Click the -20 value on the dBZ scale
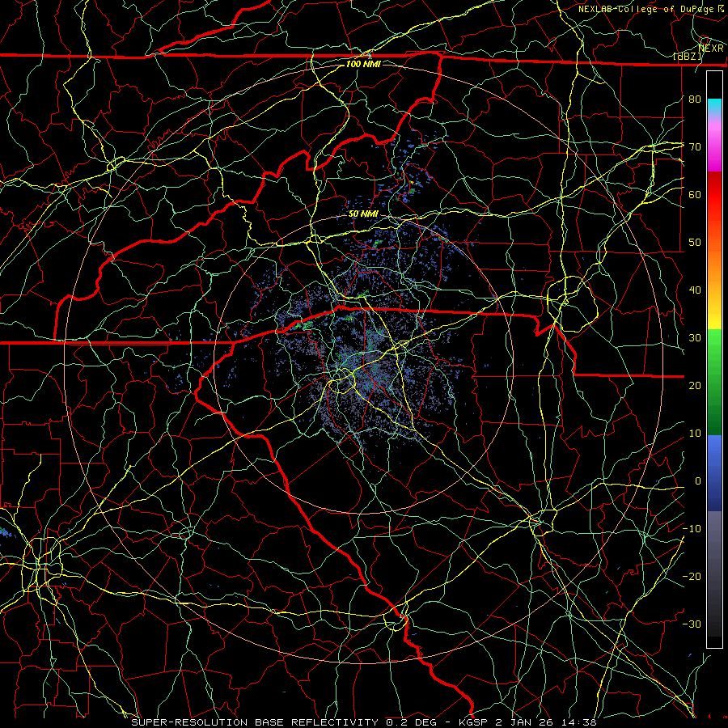The width and height of the screenshot is (728, 728). 692,576
